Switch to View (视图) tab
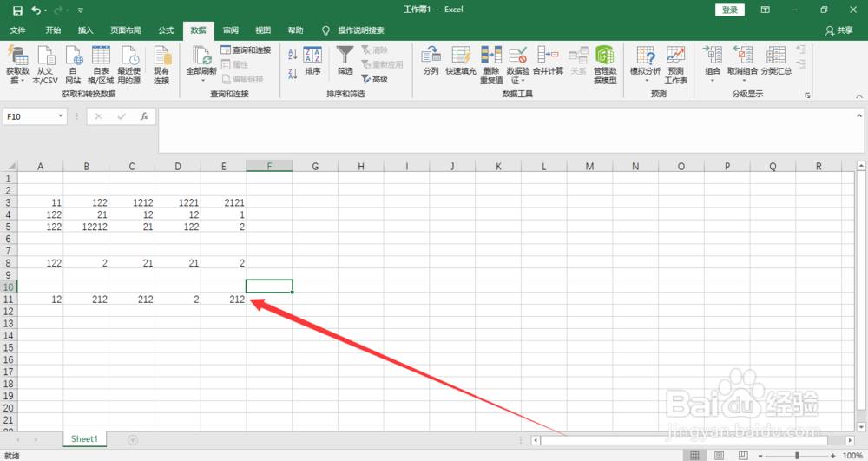The image size is (868, 461). (x=263, y=30)
